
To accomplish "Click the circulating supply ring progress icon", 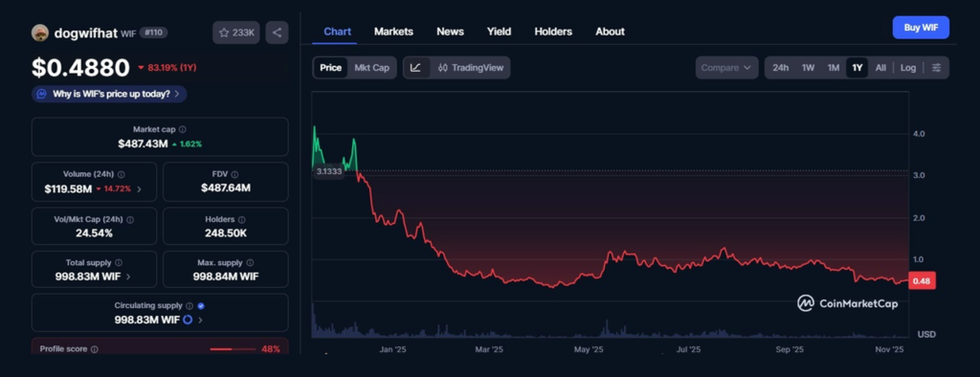I will click(187, 320).
